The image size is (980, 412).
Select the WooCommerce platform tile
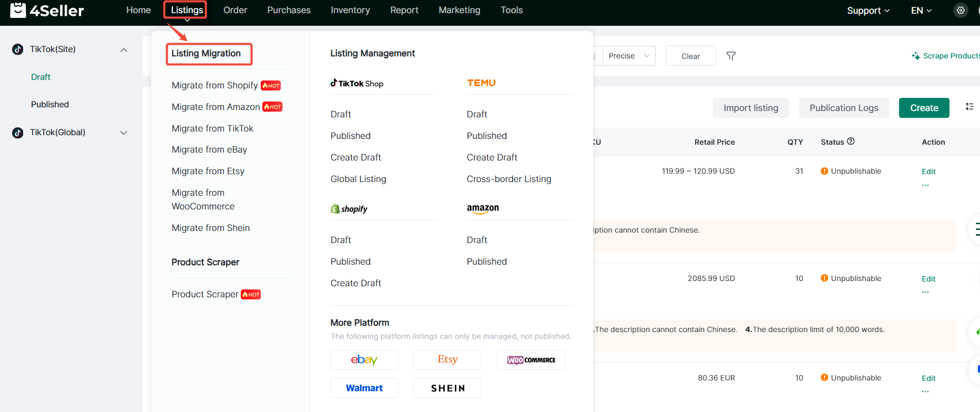531,360
